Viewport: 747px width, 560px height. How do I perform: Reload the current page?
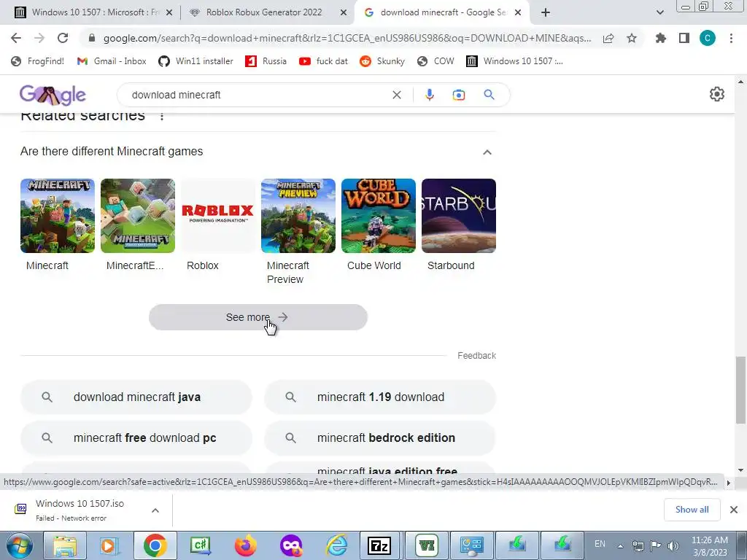click(63, 38)
